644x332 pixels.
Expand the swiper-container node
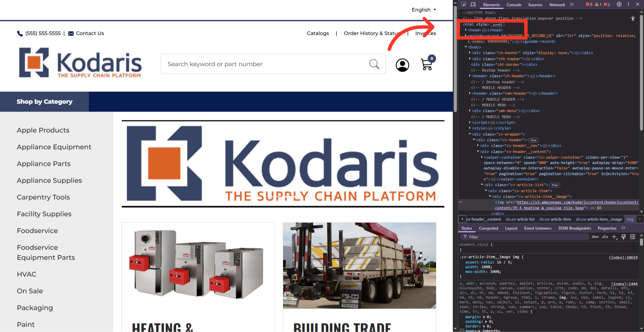(x=482, y=157)
